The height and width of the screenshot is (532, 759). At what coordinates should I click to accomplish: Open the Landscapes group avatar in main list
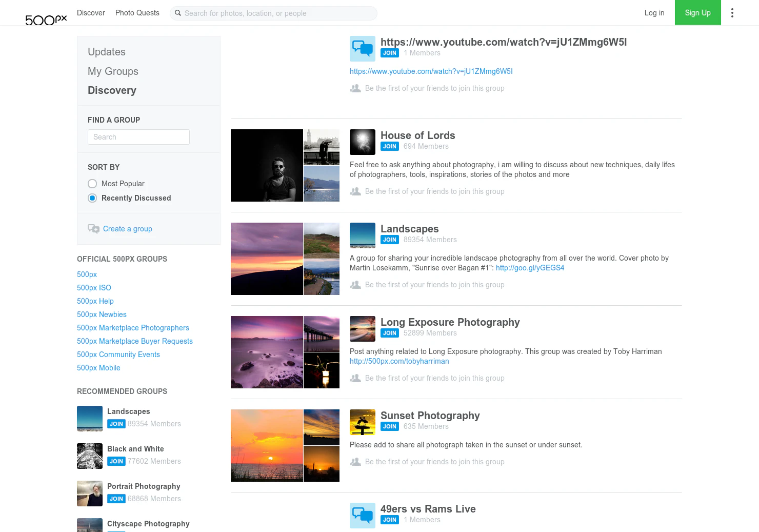click(363, 235)
